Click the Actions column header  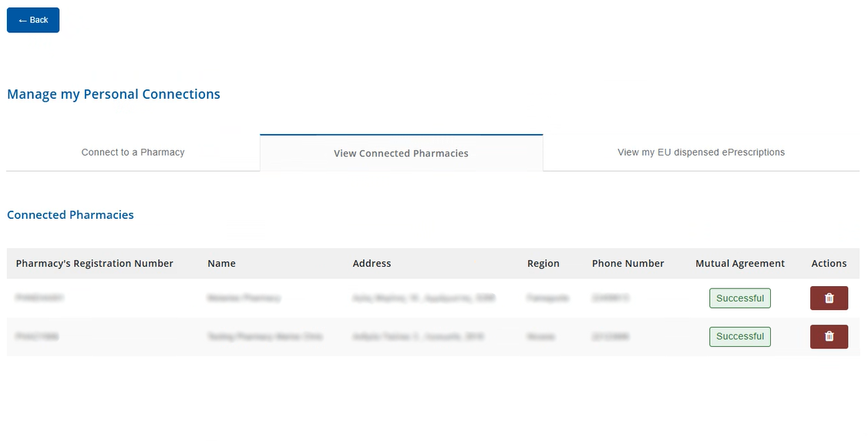point(829,264)
